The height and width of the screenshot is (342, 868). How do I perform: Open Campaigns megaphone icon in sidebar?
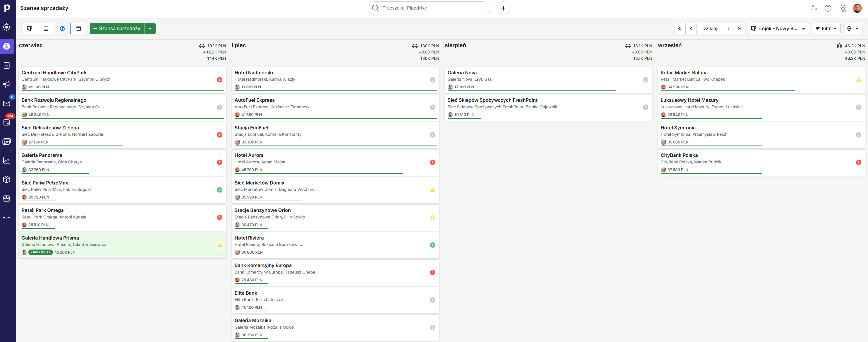(7, 84)
